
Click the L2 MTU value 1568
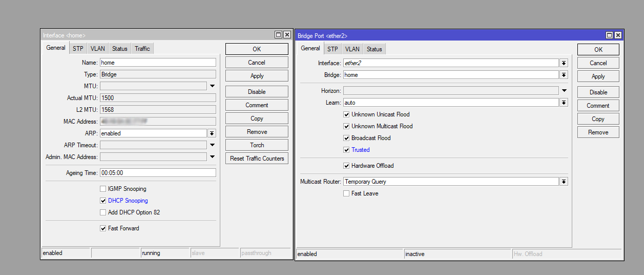(158, 109)
